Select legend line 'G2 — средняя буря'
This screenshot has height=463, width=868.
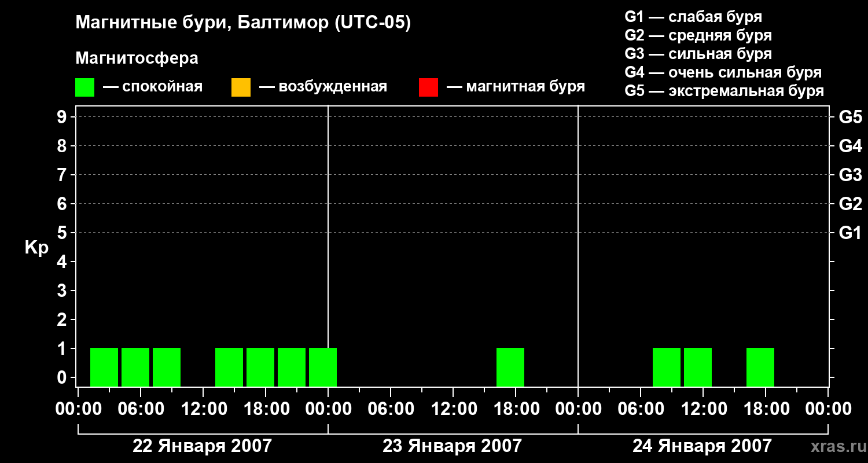(698, 35)
